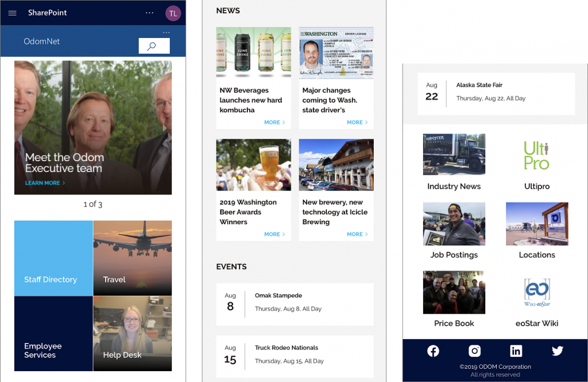Open the Facebook social icon
Image resolution: width=588 pixels, height=382 pixels.
(433, 351)
